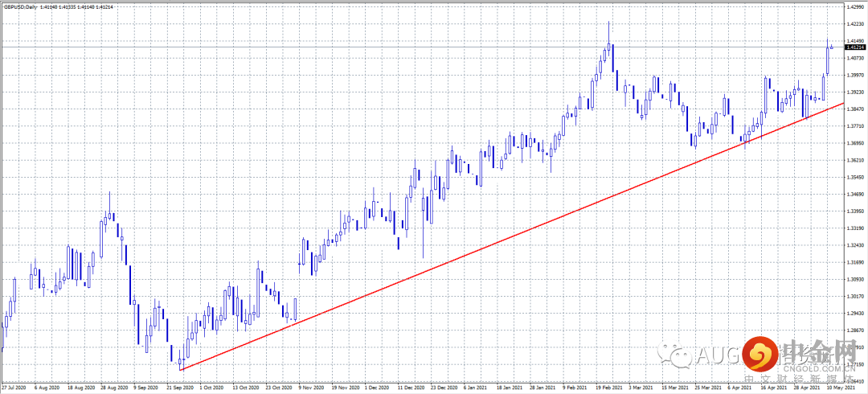Viewport: 868px width, 394px height.
Task: Click the 19 Nov 2020 date label
Action: point(344,389)
